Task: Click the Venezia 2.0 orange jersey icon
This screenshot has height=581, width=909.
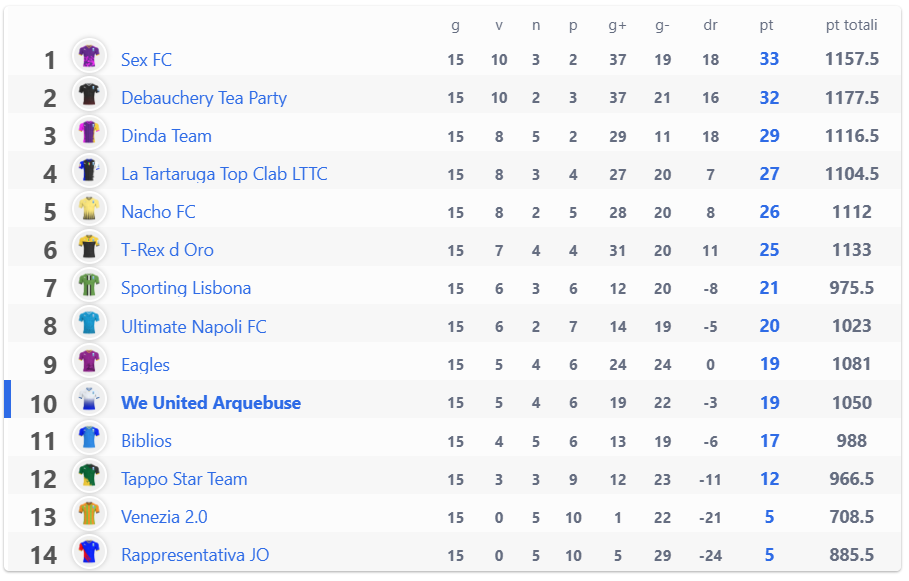Action: point(89,513)
